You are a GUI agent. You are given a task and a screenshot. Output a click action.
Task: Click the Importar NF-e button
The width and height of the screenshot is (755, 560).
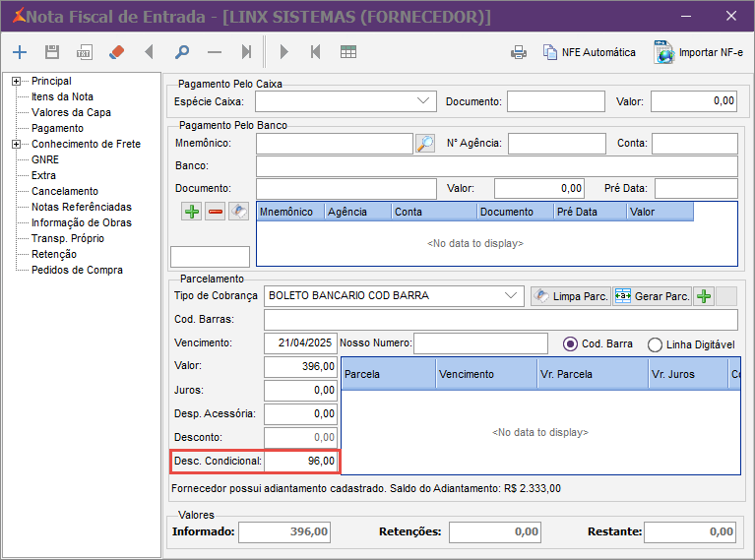[698, 52]
